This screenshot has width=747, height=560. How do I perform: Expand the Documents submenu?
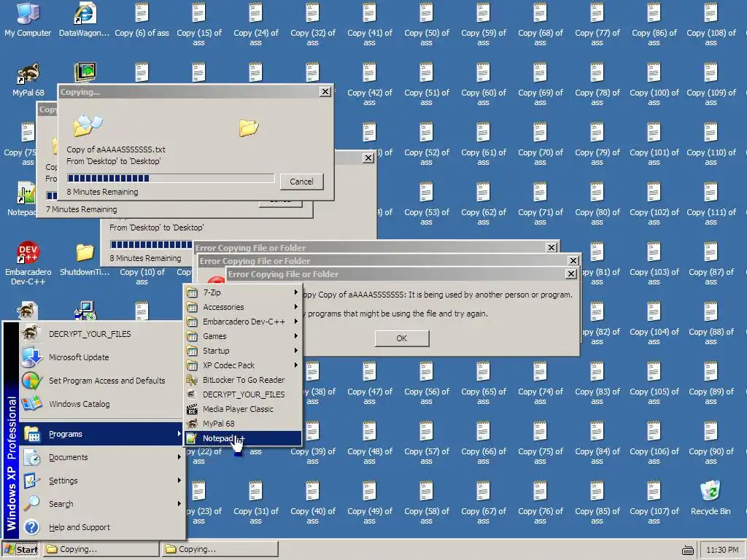point(101,457)
